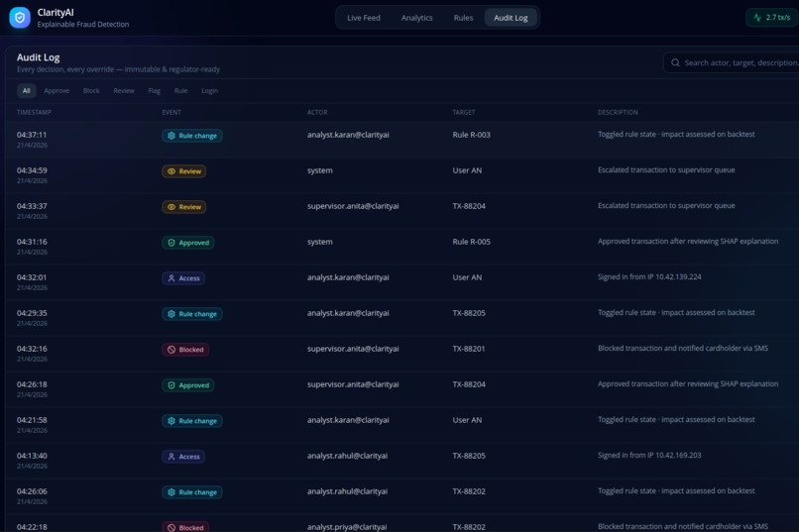Select the All filter chip
The height and width of the screenshot is (532, 799).
pos(26,90)
